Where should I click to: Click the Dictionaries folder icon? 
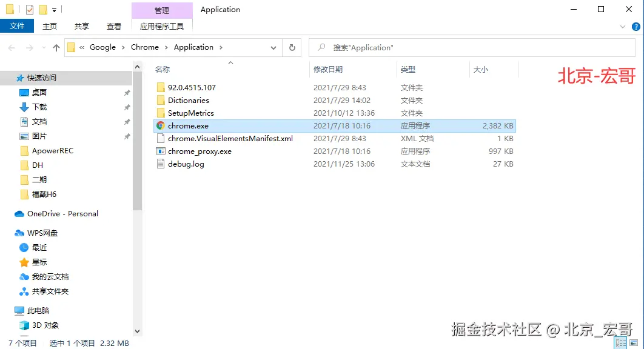coord(161,100)
